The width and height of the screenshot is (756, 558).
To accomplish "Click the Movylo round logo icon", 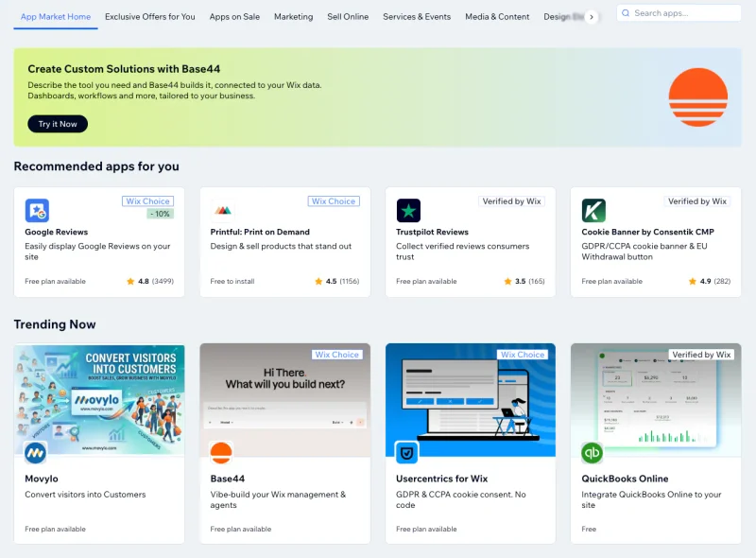I will [36, 453].
